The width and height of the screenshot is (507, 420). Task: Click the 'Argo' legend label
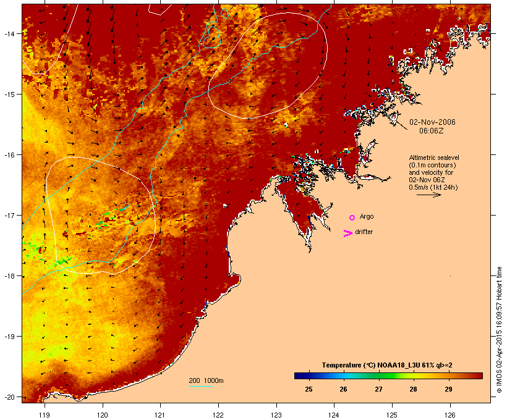367,216
